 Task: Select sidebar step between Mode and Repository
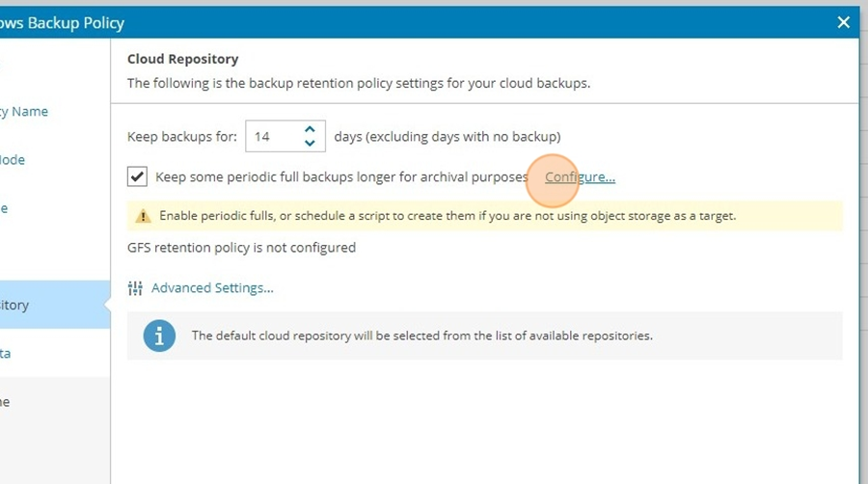pyautogui.click(x=4, y=208)
